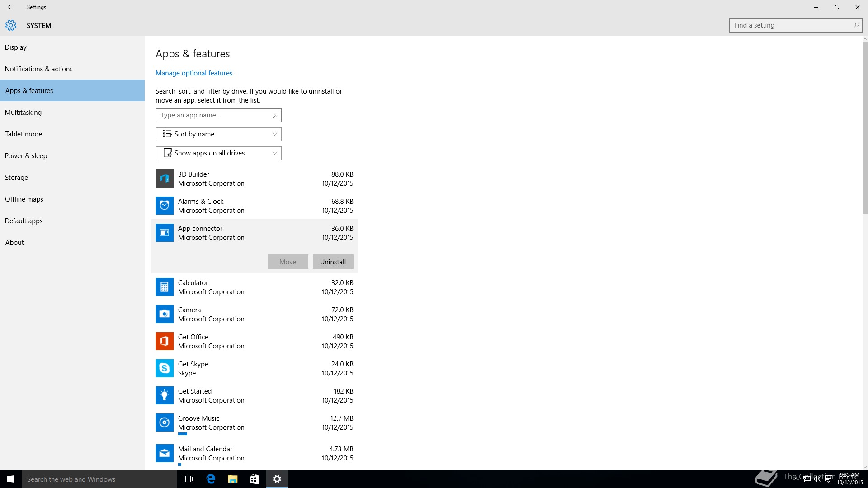Click the Alarms & Clock app icon
868x488 pixels.
pyautogui.click(x=165, y=206)
